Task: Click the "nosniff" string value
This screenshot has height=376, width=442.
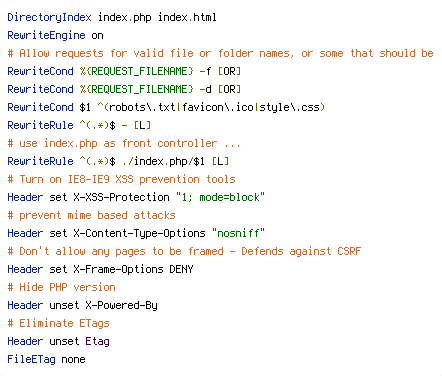Action: point(238,233)
